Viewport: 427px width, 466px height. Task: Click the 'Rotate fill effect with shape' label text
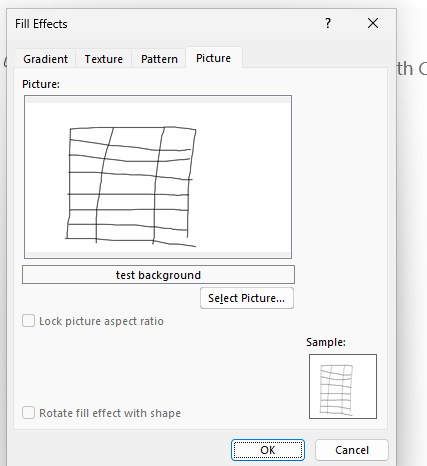click(110, 413)
